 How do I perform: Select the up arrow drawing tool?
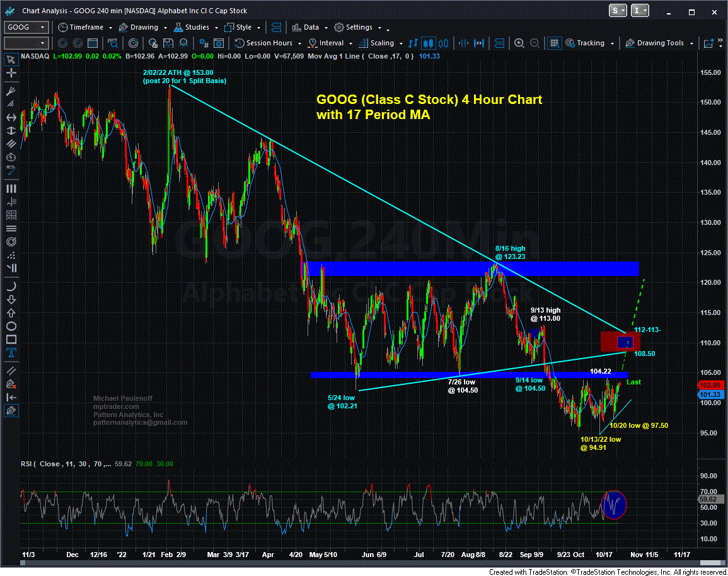click(11, 313)
